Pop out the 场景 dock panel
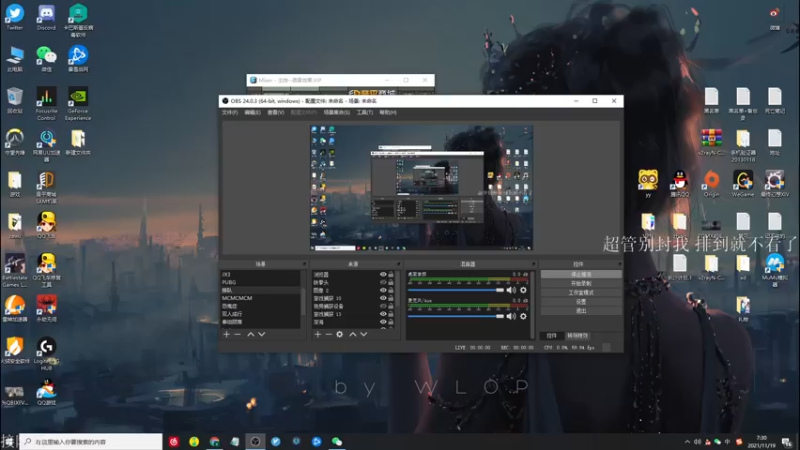800x450 pixels. 305,264
